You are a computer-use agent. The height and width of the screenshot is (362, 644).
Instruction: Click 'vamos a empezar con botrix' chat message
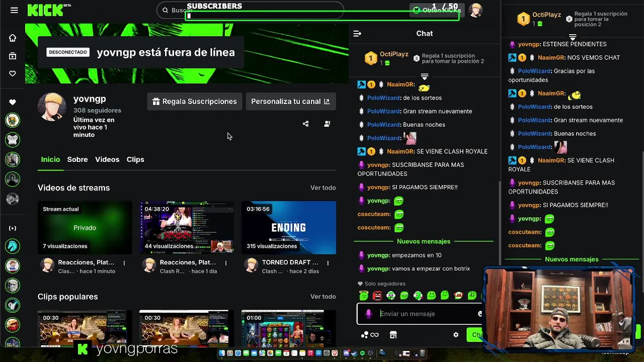(431, 269)
